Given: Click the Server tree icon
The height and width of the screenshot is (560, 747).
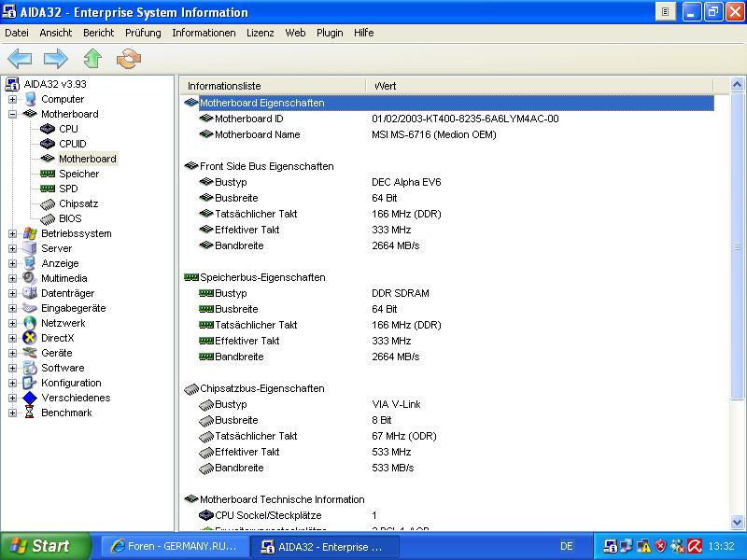Looking at the screenshot, I should (x=30, y=248).
